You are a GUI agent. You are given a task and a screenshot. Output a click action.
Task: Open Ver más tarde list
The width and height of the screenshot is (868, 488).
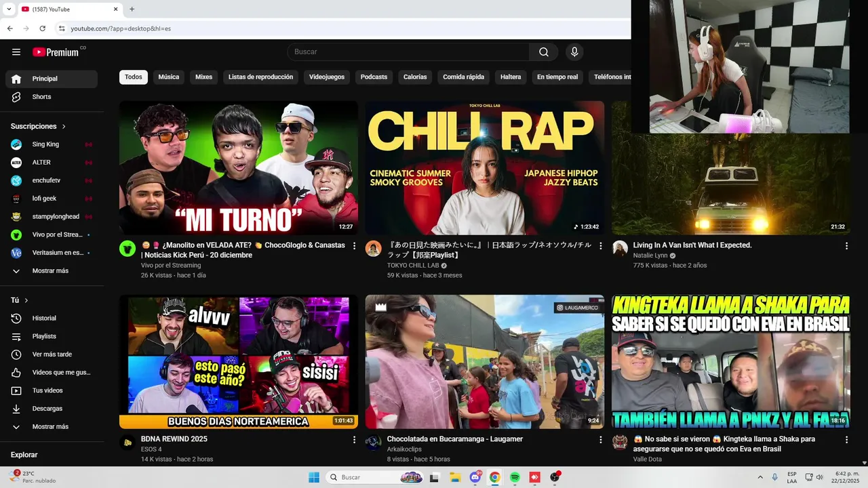coord(52,354)
